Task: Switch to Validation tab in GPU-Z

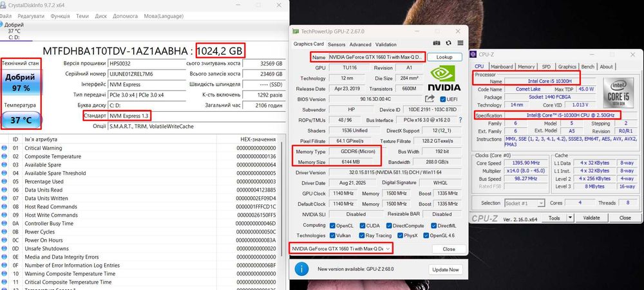Action: coord(386,44)
